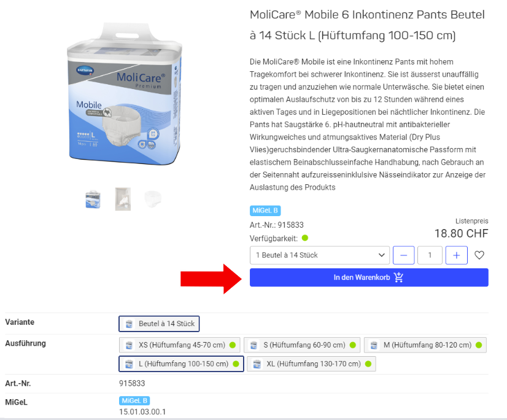Click the MiGeL B badge under description
507x420 pixels.
265,211
